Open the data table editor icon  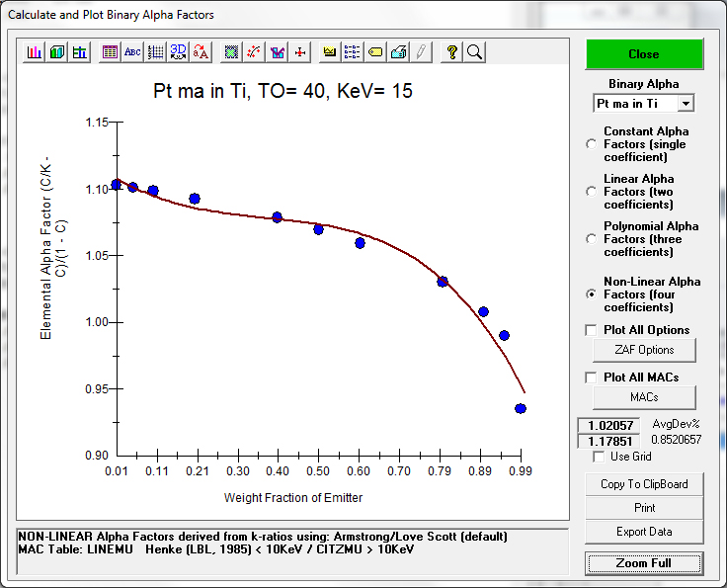pyautogui.click(x=110, y=52)
